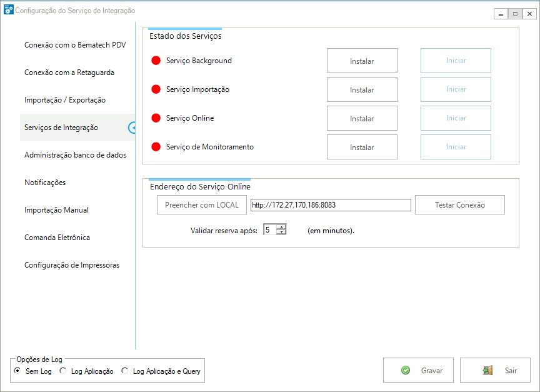
Task: Click the sidebar collapse arrow icon
Action: pos(131,128)
